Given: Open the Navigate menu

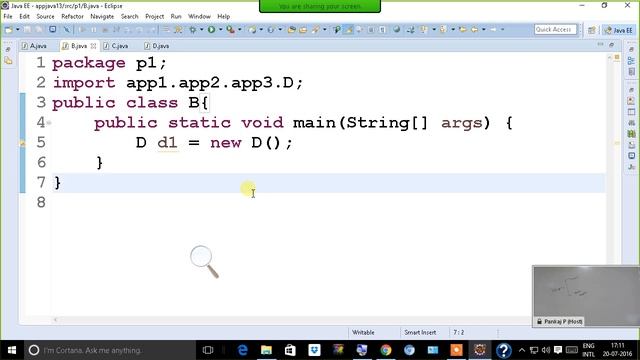Looking at the screenshot, I should click(x=102, y=16).
